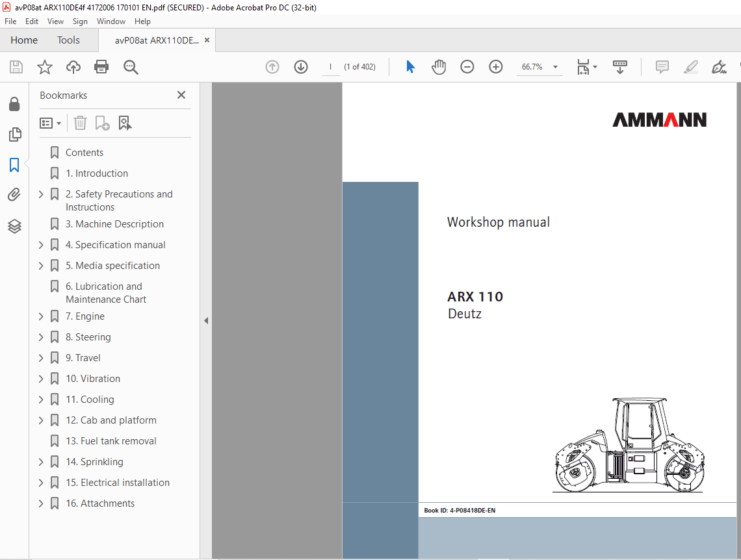The image size is (741, 560).
Task: Add a sticky note comment
Action: 662,66
